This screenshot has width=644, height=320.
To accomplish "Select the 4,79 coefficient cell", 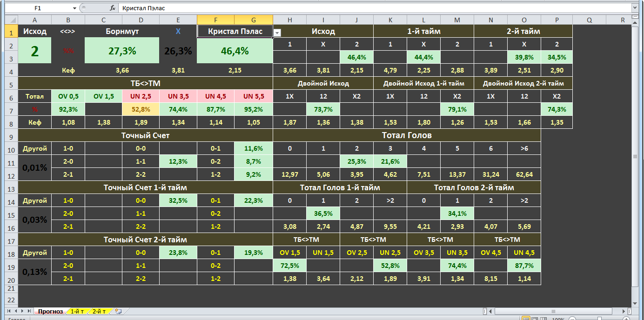I will click(390, 71).
